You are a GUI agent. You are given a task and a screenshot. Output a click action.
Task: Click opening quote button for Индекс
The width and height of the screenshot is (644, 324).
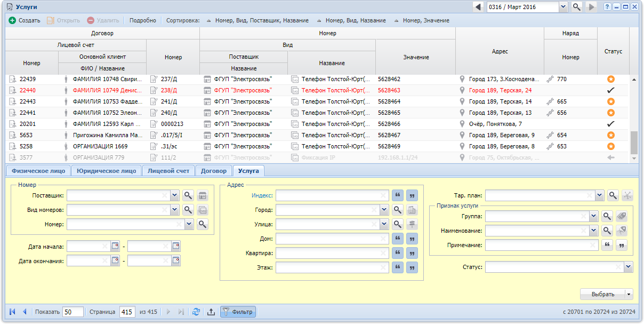397,195
